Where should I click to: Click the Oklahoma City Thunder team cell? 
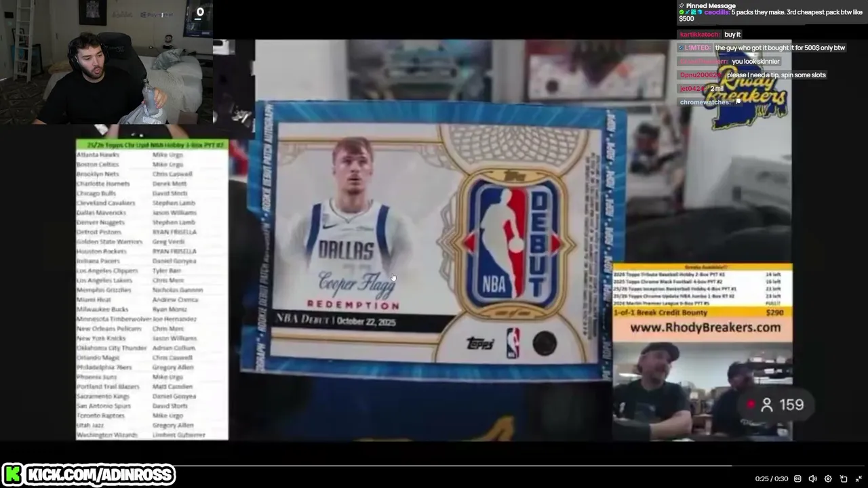[x=112, y=348]
